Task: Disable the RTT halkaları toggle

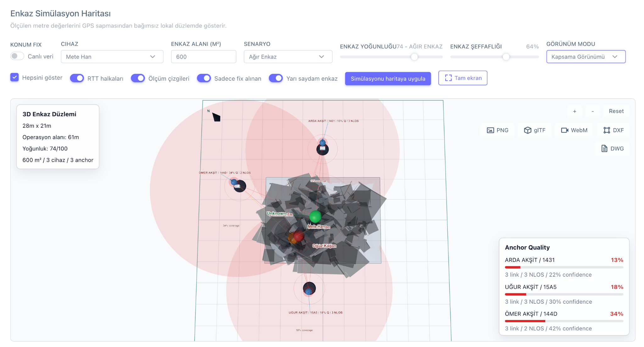Action: click(x=77, y=78)
